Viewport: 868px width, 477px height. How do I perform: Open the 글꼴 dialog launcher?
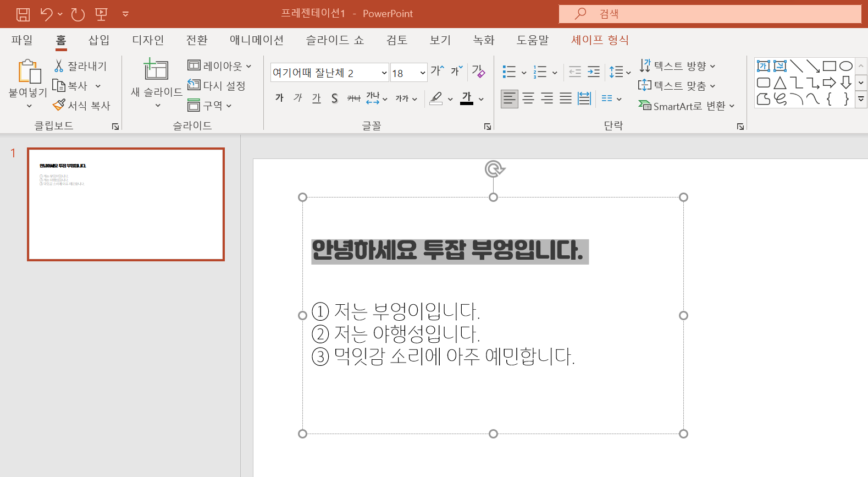coord(487,127)
